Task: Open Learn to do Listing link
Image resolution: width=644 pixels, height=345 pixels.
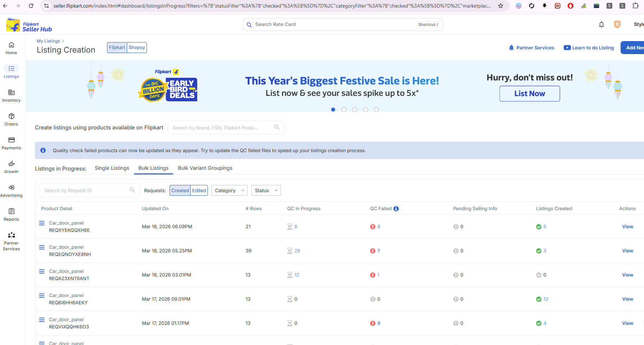Action: [x=589, y=48]
